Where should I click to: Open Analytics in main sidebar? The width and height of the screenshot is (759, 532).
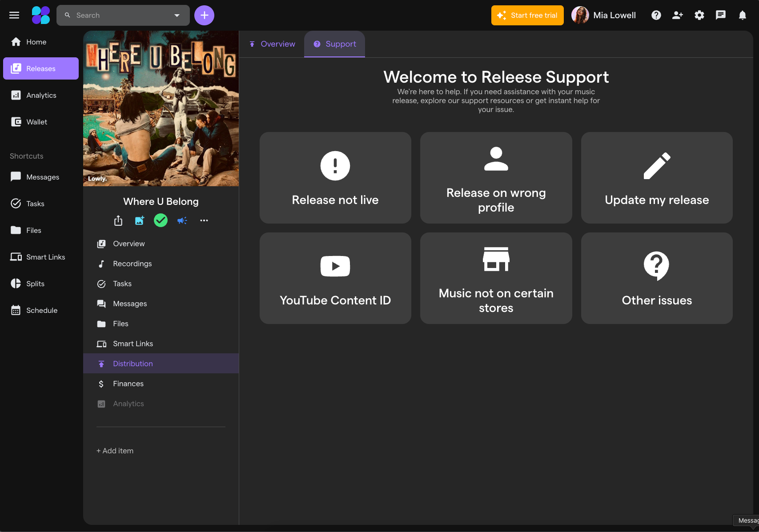[x=41, y=95]
